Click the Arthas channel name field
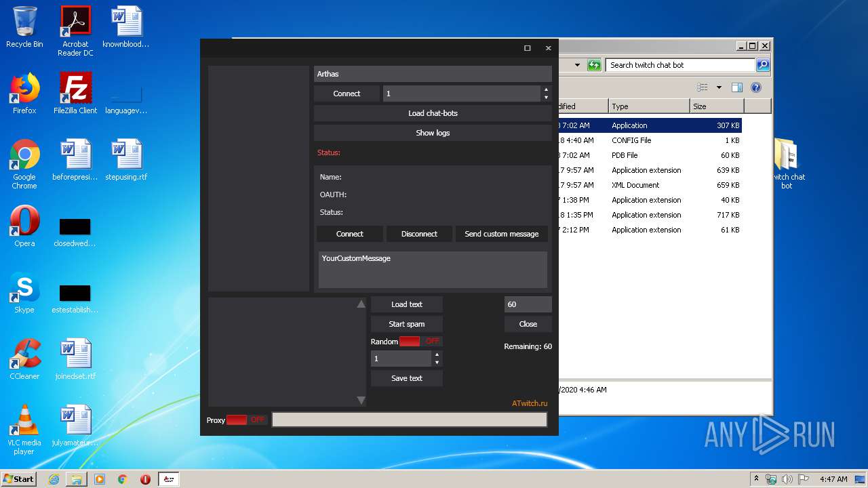 (433, 74)
